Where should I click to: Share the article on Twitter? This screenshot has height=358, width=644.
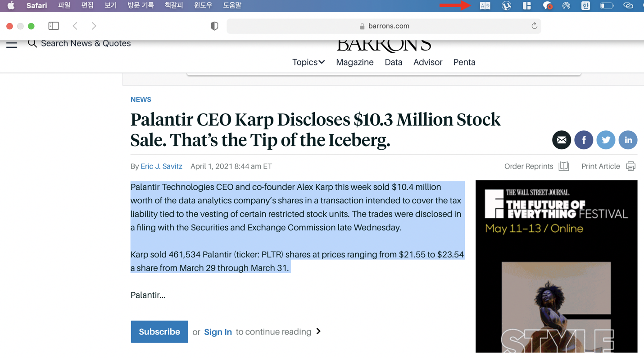pos(606,140)
